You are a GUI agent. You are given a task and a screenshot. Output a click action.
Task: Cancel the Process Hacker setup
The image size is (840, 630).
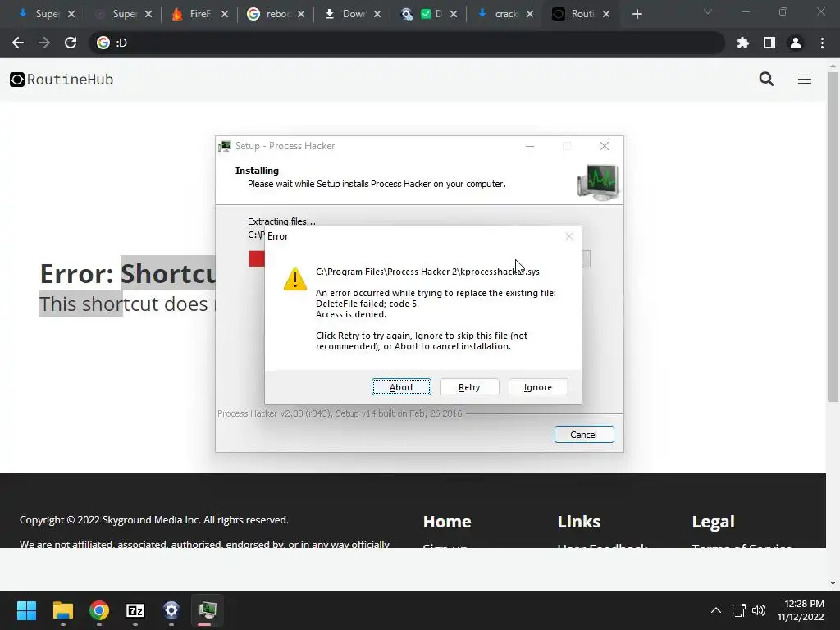[584, 435]
